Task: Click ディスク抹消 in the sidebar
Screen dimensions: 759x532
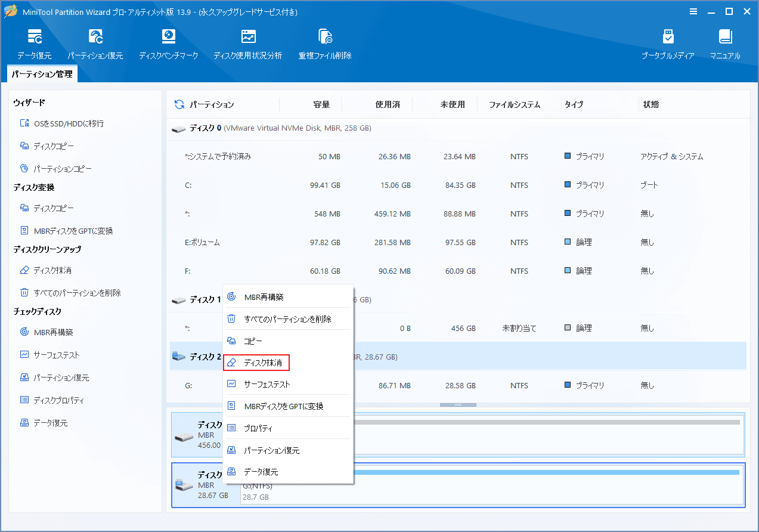Action: (46, 270)
